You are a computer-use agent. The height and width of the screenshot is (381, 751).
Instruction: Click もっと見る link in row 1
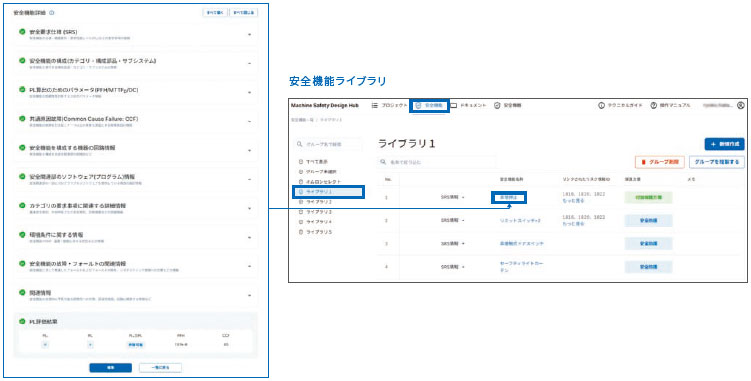(573, 201)
